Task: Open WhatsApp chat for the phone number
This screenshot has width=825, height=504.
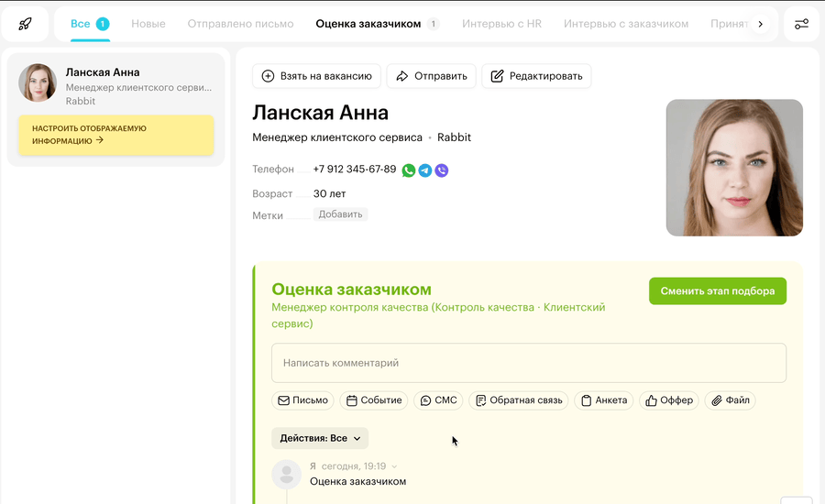Action: [409, 170]
